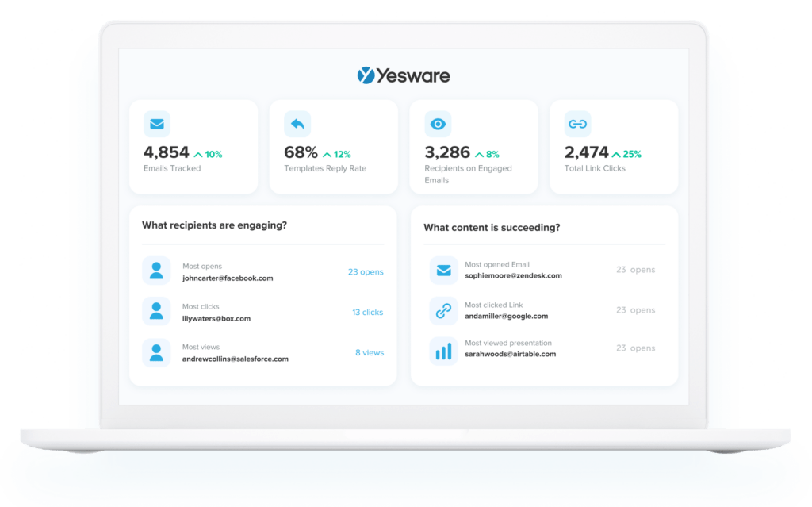Click the chain link icon above Total Link Clicks

(x=577, y=124)
